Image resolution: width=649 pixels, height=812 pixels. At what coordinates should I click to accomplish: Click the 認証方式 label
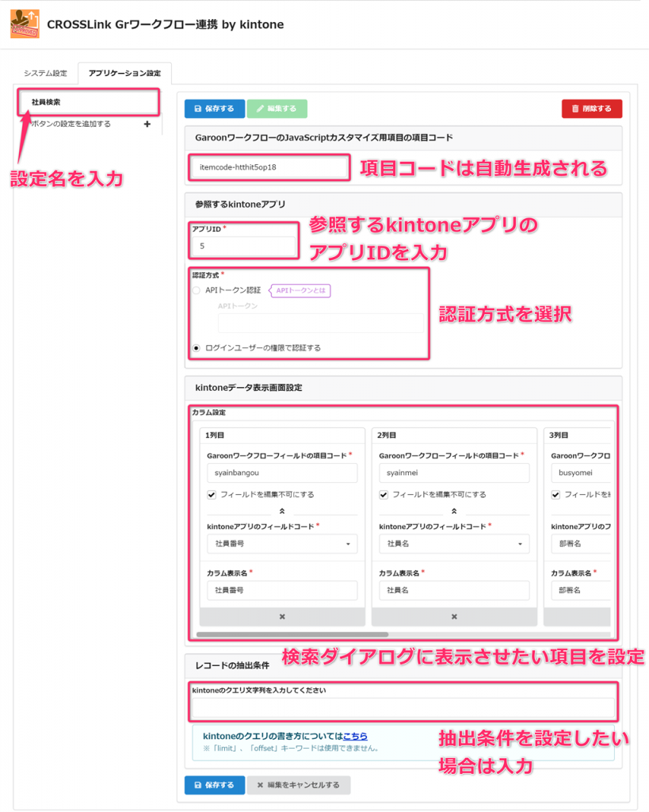205,275
